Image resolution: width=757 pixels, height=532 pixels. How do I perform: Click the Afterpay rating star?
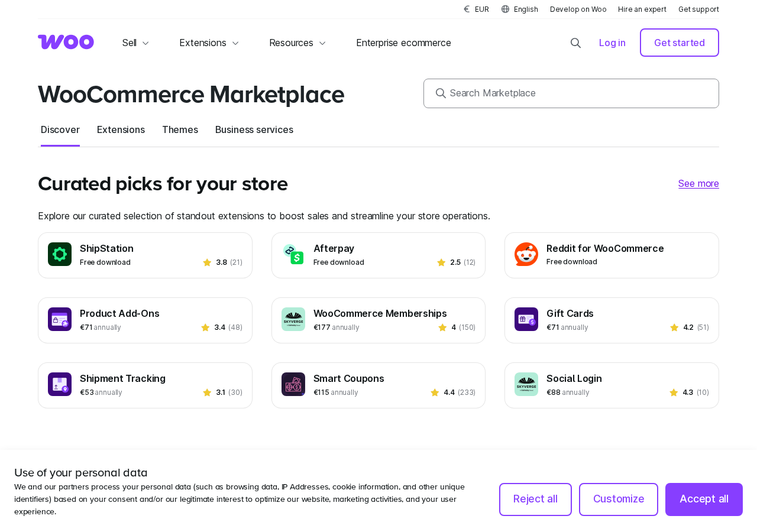tap(441, 262)
